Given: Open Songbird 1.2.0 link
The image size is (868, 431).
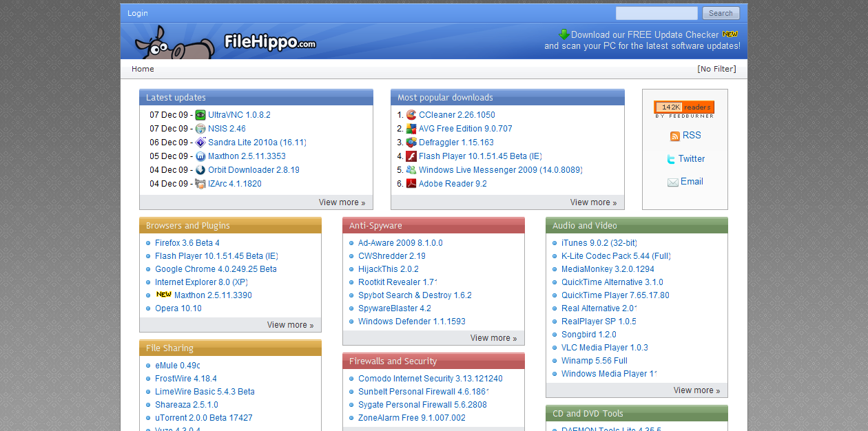Looking at the screenshot, I should tap(589, 335).
